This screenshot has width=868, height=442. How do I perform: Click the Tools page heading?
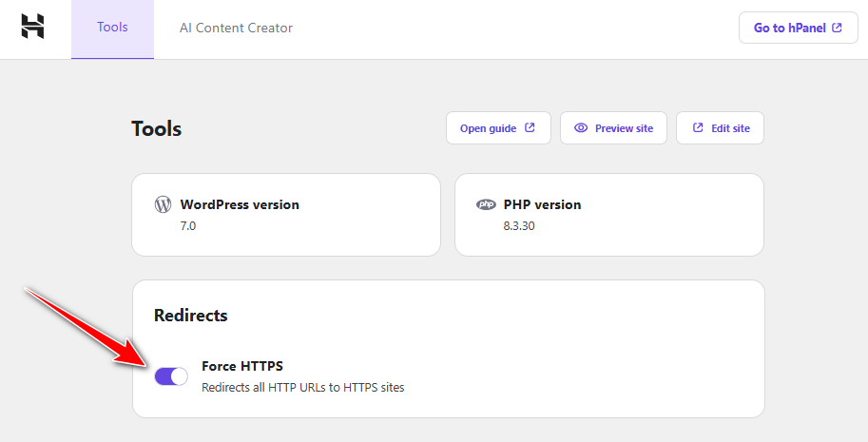(157, 128)
